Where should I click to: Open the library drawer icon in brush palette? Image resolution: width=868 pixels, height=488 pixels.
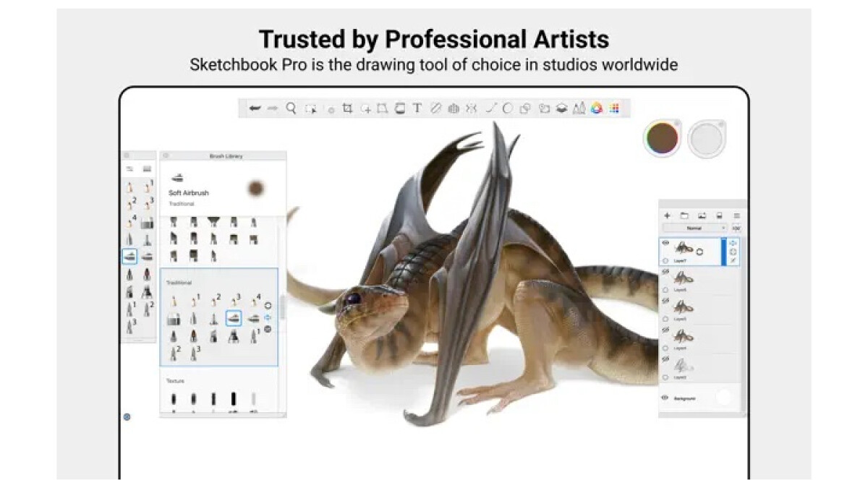tap(147, 168)
